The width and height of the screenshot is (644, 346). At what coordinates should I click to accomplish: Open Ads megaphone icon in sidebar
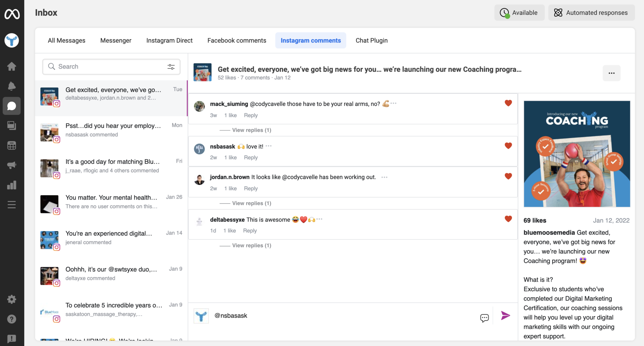point(12,165)
